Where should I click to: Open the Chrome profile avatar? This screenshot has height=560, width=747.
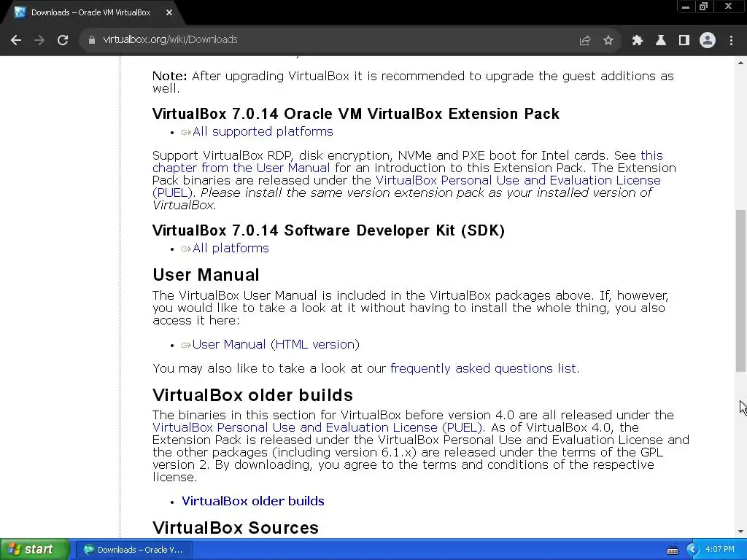click(x=708, y=41)
